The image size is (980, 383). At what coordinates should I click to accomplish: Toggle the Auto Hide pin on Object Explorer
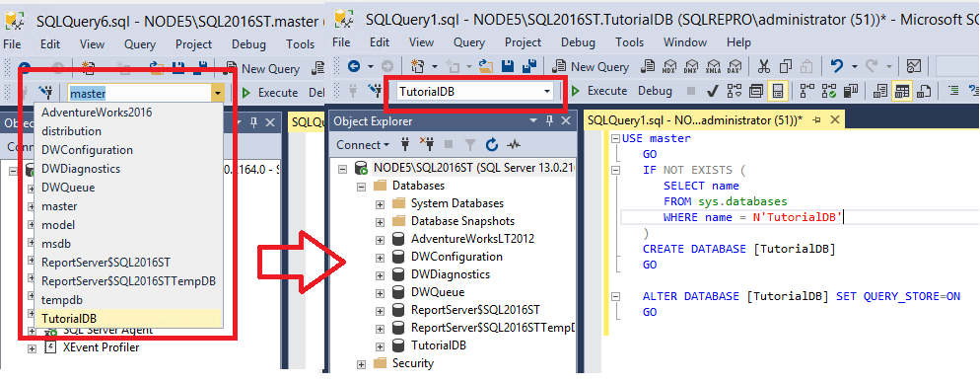[x=549, y=121]
